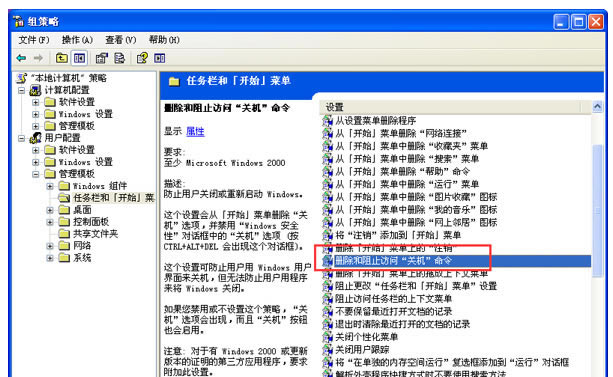Select 从「开始」菜单中删除“运行”菜单
This screenshot has height=377, width=613.
click(x=407, y=184)
